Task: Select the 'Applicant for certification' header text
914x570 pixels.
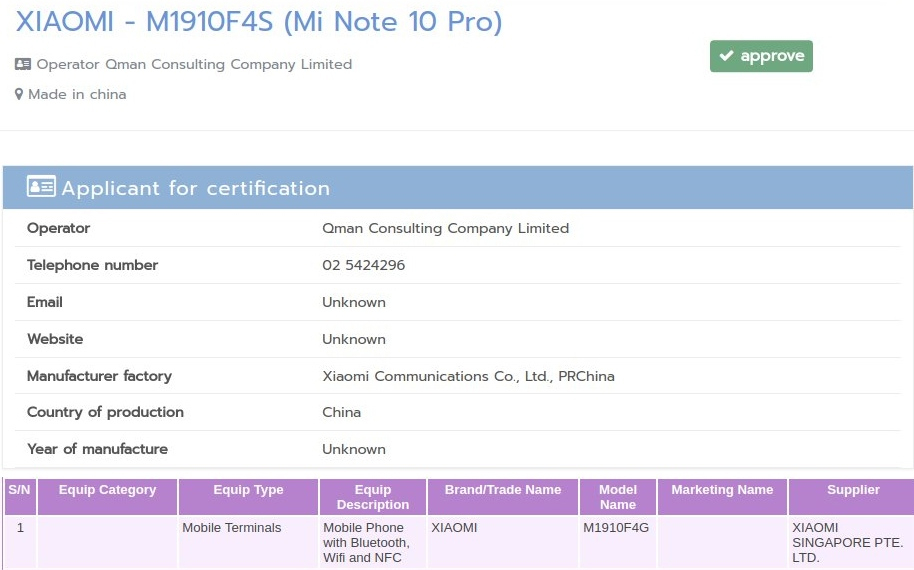Action: tap(196, 188)
